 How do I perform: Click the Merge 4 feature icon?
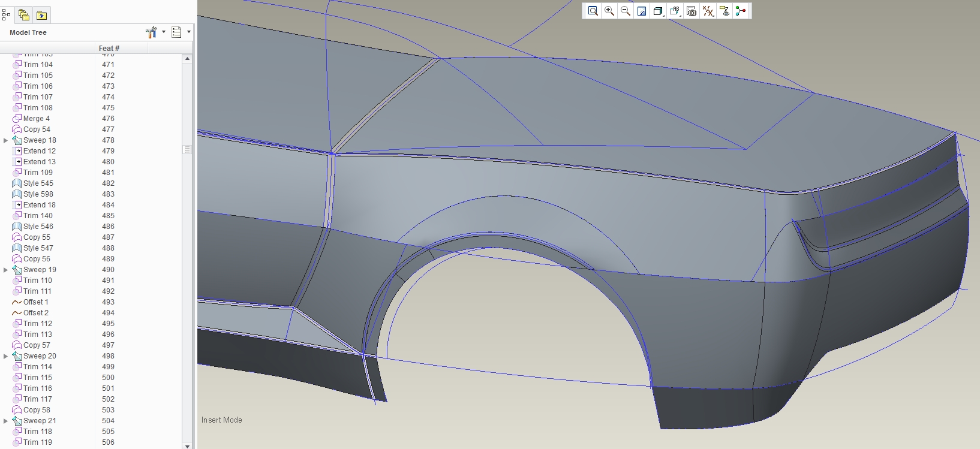click(x=17, y=118)
